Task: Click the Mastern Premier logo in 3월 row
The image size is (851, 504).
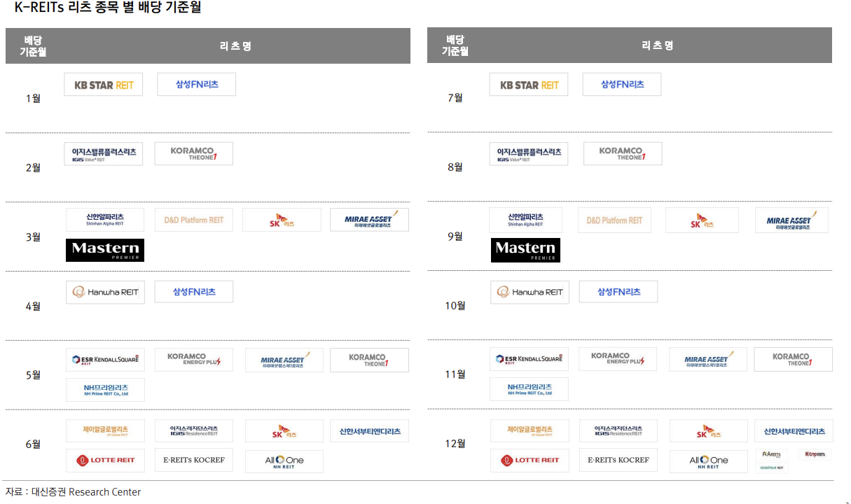Action: coord(105,250)
